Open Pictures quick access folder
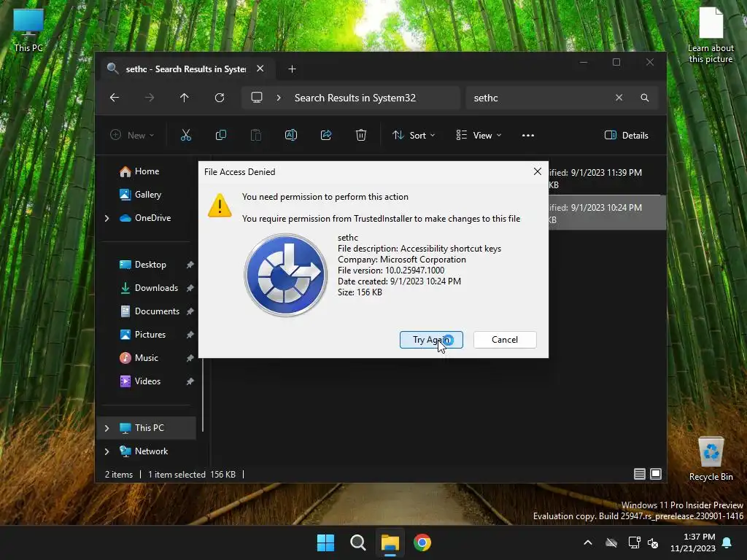 pyautogui.click(x=150, y=334)
